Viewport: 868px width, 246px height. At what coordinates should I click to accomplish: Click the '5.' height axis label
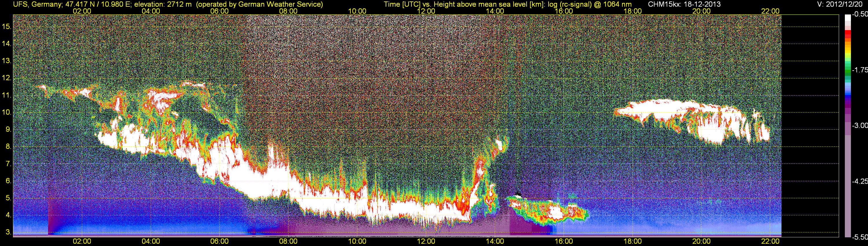tap(8, 198)
